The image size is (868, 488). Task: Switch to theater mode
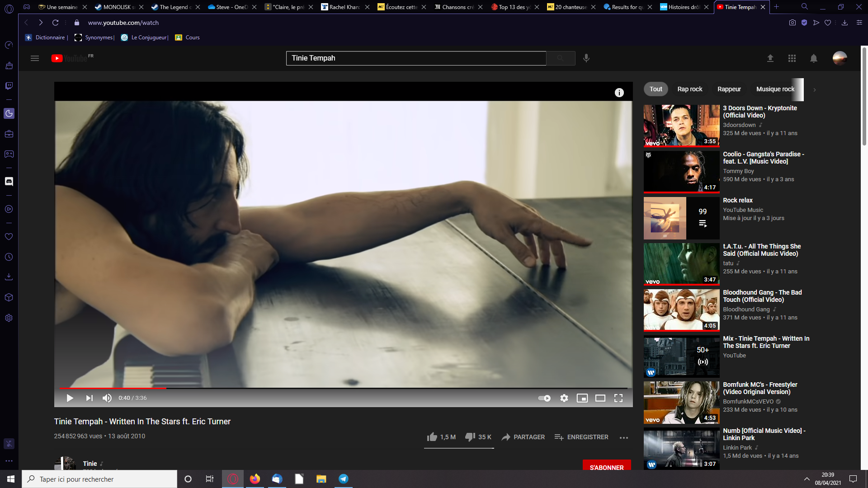point(600,398)
